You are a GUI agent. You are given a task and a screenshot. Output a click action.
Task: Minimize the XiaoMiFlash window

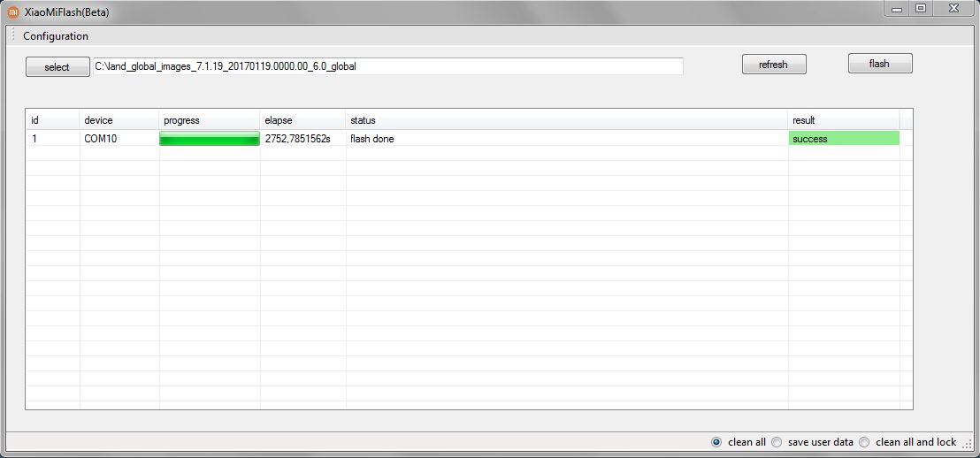click(x=897, y=8)
